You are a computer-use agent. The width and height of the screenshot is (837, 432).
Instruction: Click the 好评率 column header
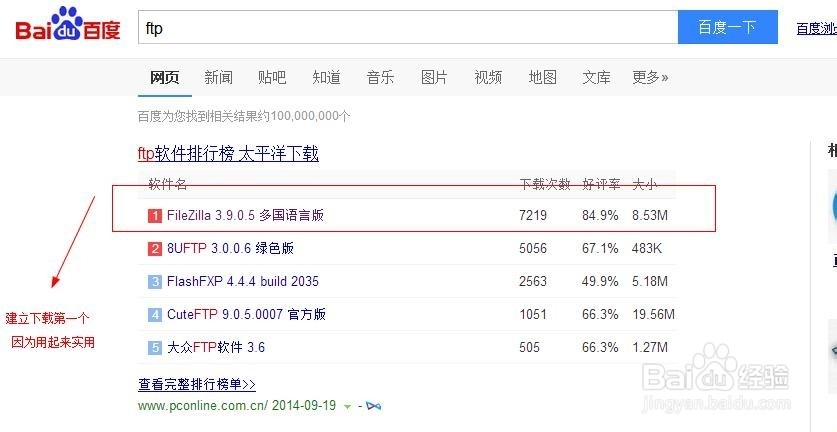point(601,184)
